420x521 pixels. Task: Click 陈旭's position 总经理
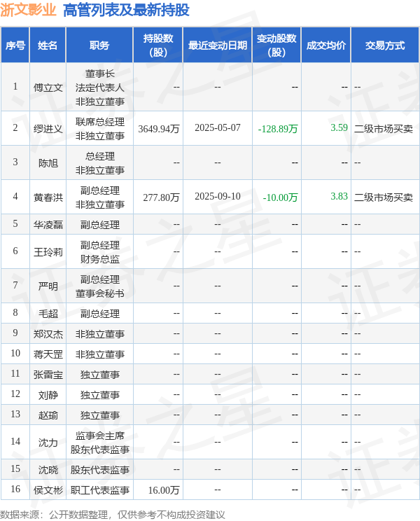point(99,156)
